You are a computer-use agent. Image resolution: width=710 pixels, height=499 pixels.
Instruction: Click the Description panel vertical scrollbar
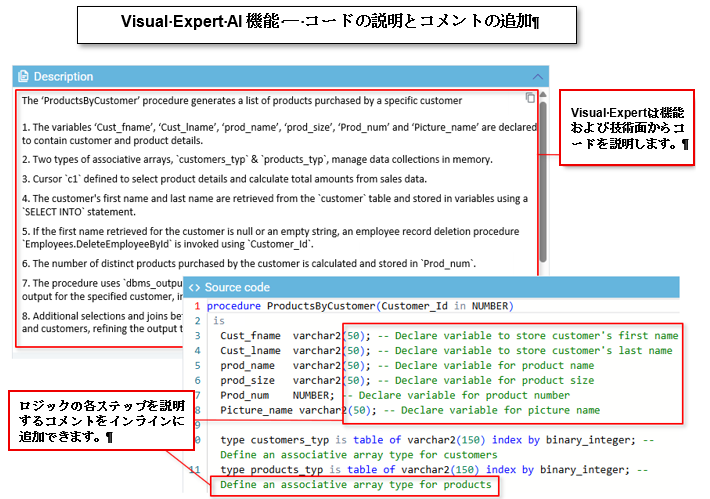(543, 180)
